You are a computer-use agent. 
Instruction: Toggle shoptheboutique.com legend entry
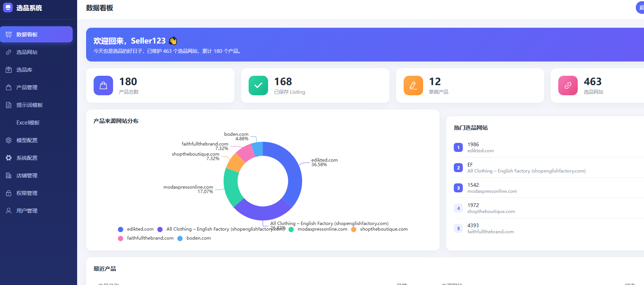point(379,229)
